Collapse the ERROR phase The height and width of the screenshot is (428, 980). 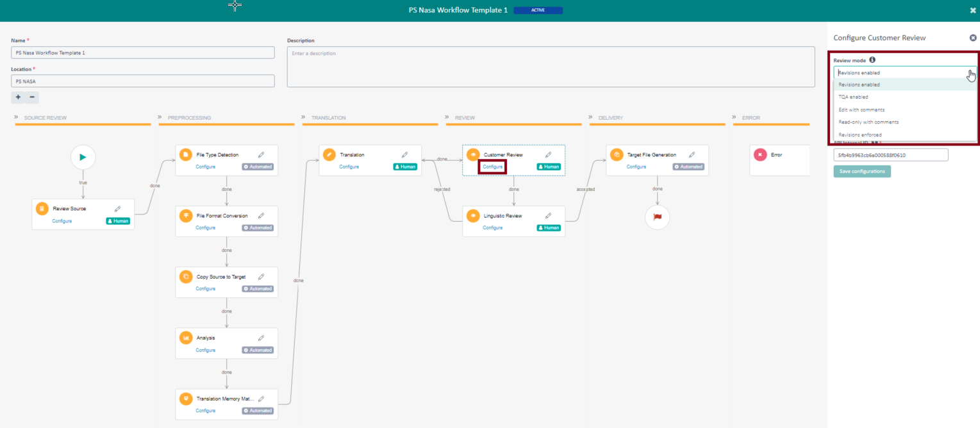[x=735, y=118]
